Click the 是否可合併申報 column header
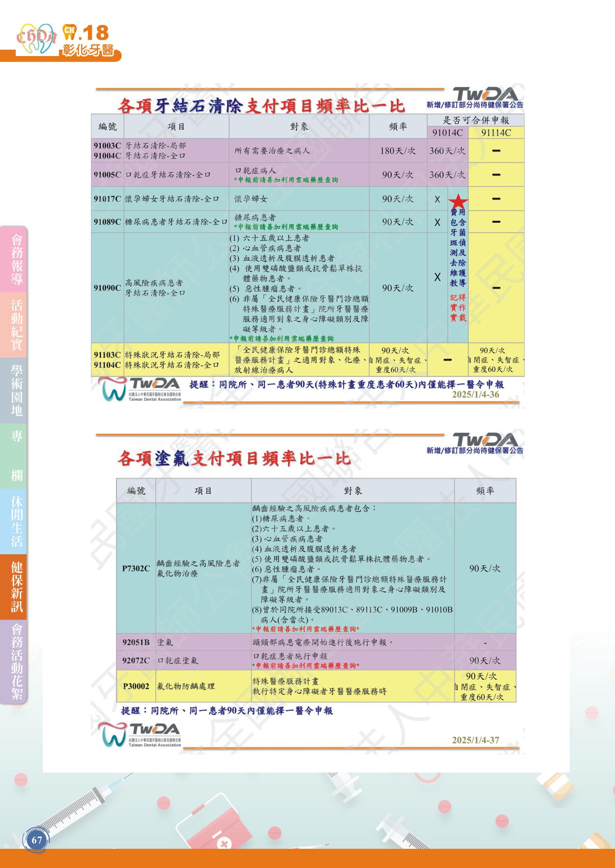 [476, 120]
